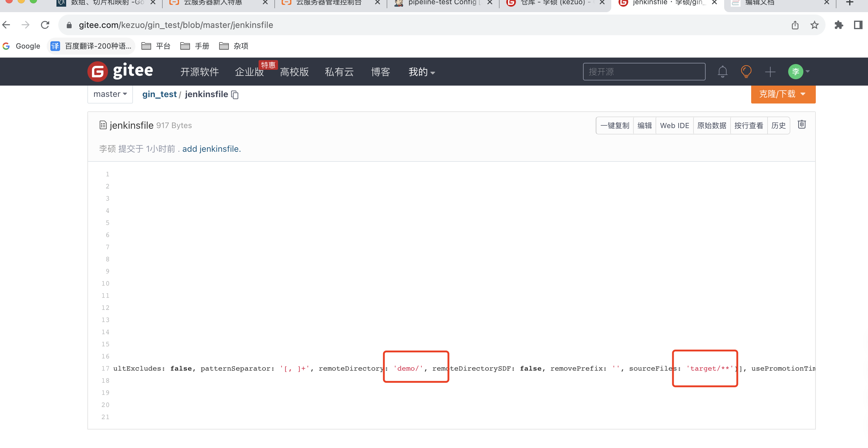Open the 杂项 bookmarks folder

(233, 46)
